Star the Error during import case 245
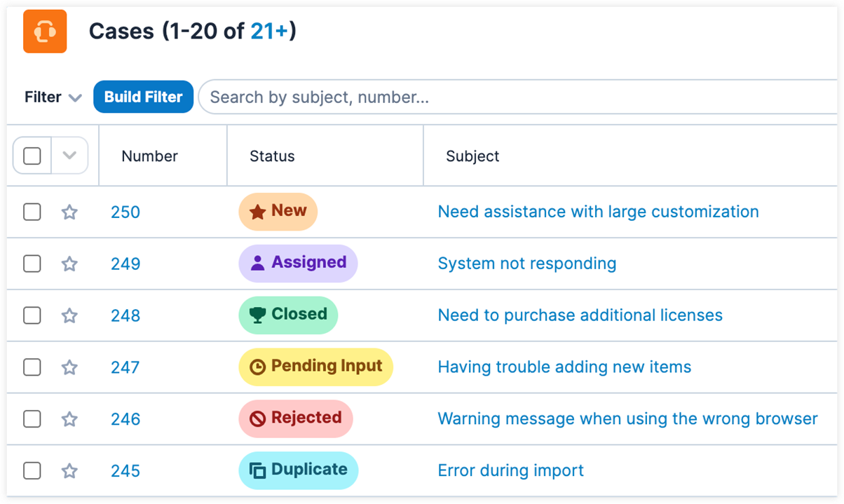 click(69, 471)
